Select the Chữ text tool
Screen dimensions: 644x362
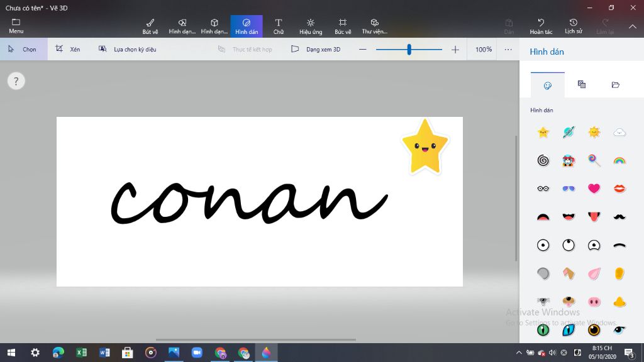point(279,26)
